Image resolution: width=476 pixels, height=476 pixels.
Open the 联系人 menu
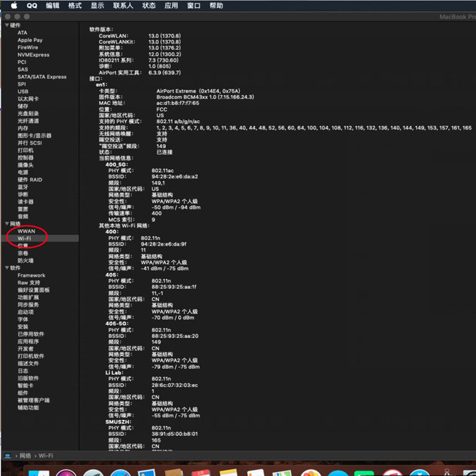pos(123,5)
